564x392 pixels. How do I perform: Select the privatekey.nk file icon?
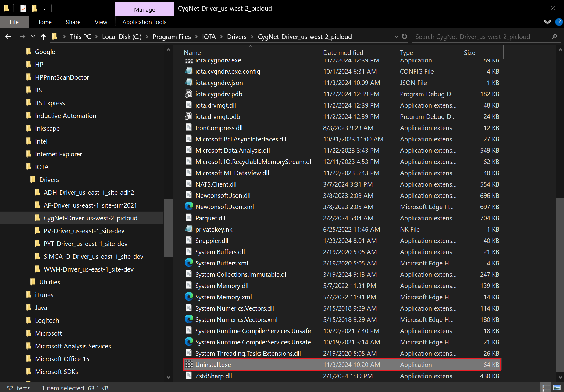(189, 229)
